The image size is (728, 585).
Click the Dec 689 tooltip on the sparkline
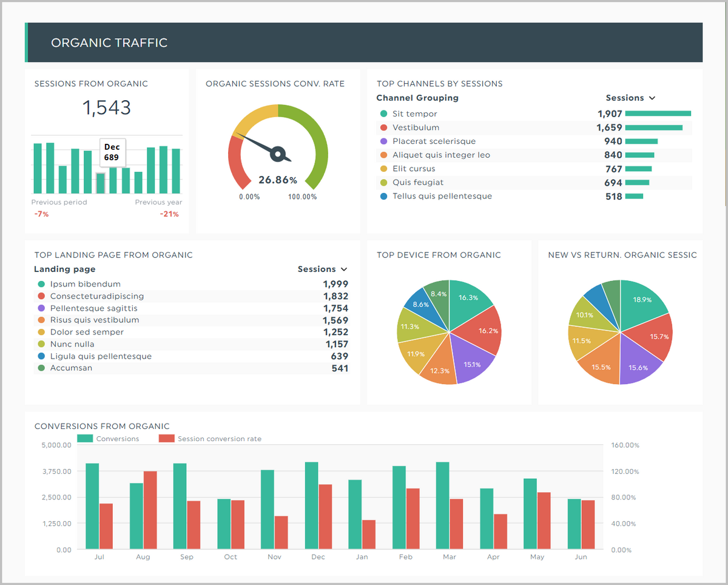112,152
